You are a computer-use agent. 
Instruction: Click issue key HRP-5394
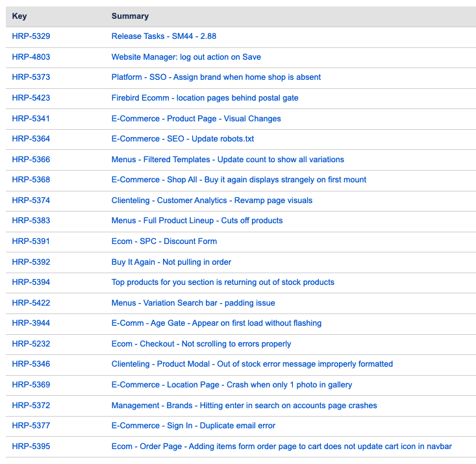[x=31, y=282]
